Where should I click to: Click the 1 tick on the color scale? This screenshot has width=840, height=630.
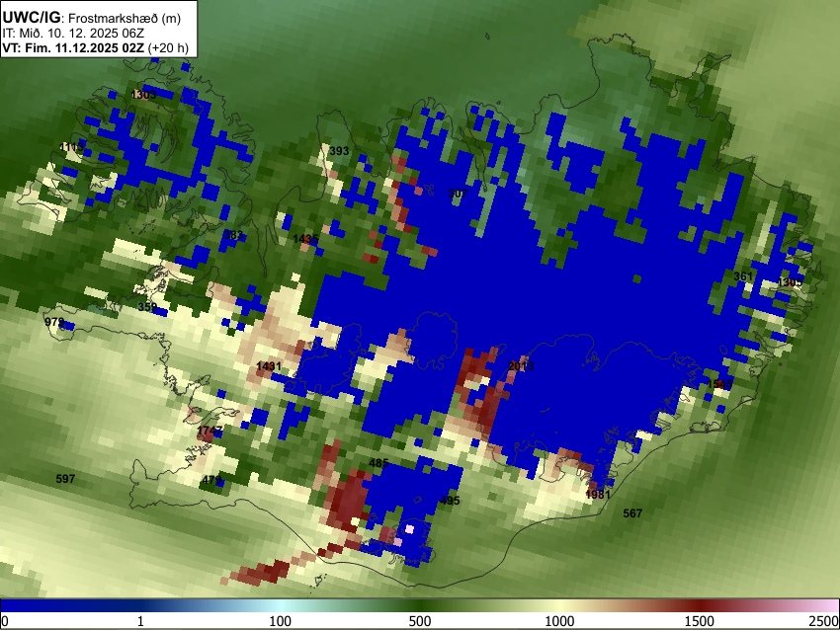(140, 621)
